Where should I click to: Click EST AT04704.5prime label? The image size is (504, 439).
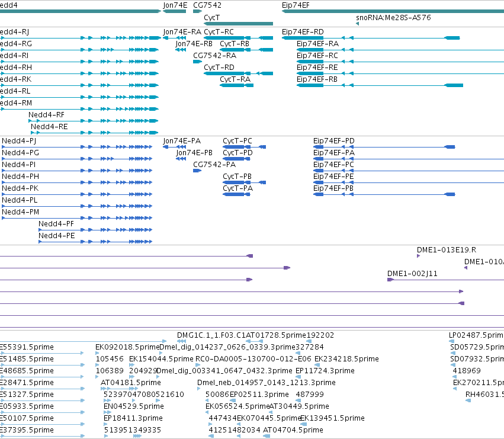coord(293,430)
